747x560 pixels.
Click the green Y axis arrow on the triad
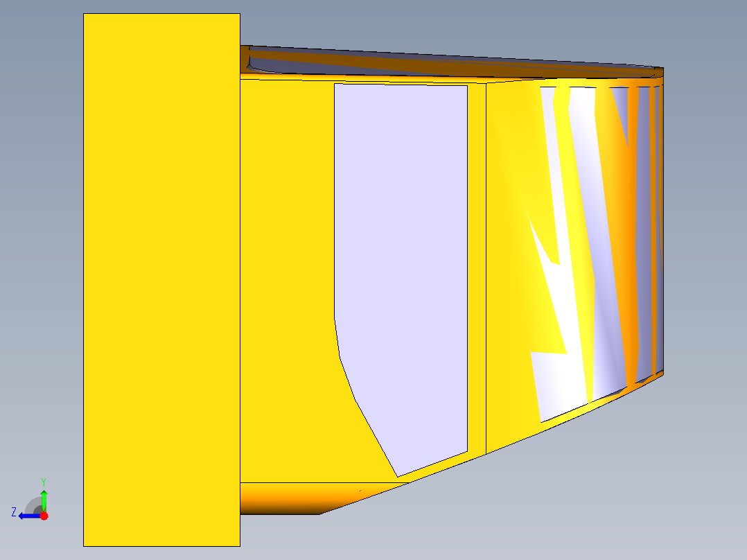44,498
